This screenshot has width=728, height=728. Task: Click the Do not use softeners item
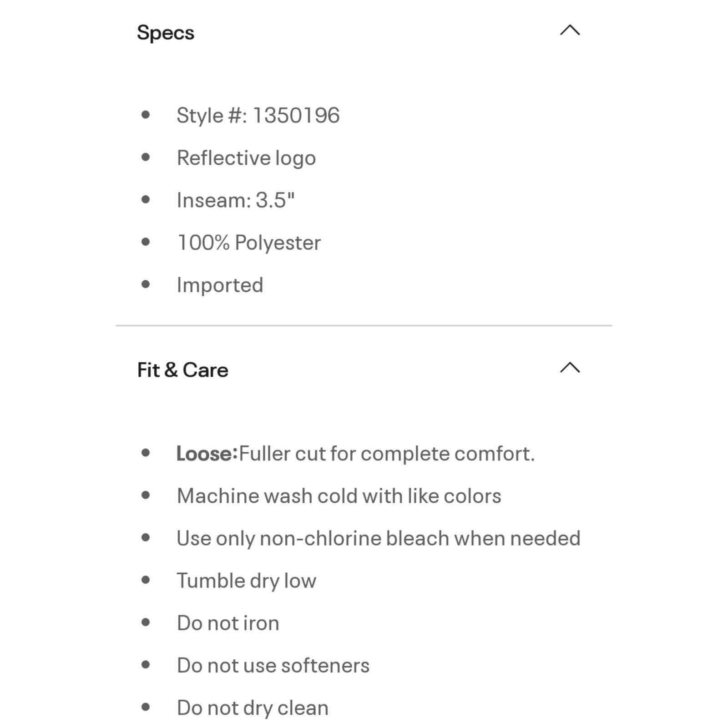pos(273,666)
